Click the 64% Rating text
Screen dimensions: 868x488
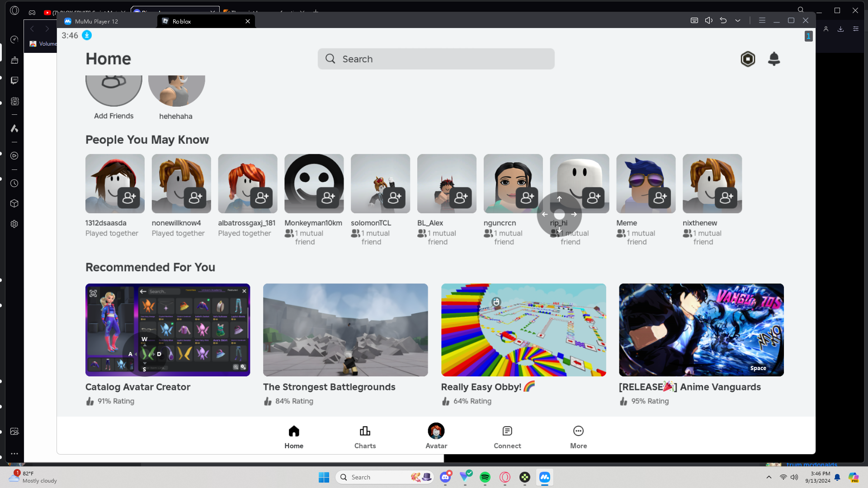472,401
